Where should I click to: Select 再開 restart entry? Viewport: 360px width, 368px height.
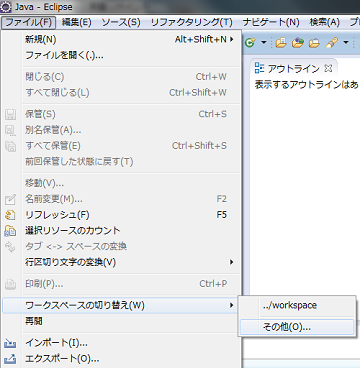click(x=121, y=321)
